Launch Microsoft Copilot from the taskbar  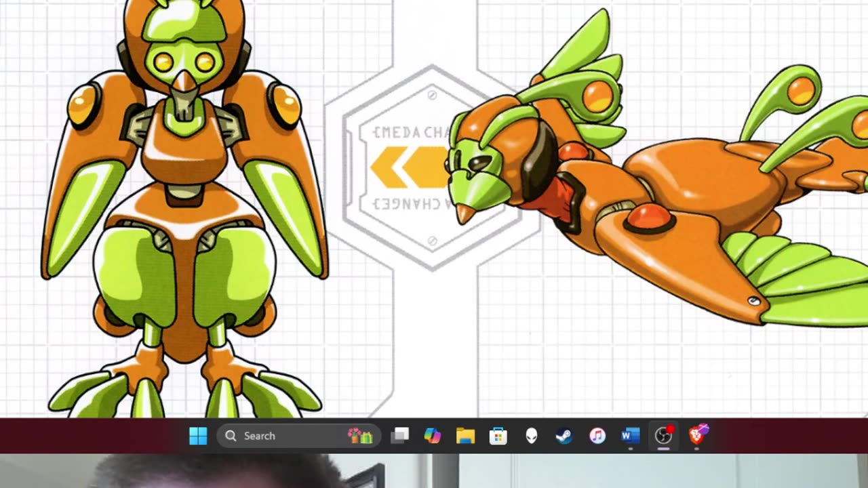coord(433,436)
